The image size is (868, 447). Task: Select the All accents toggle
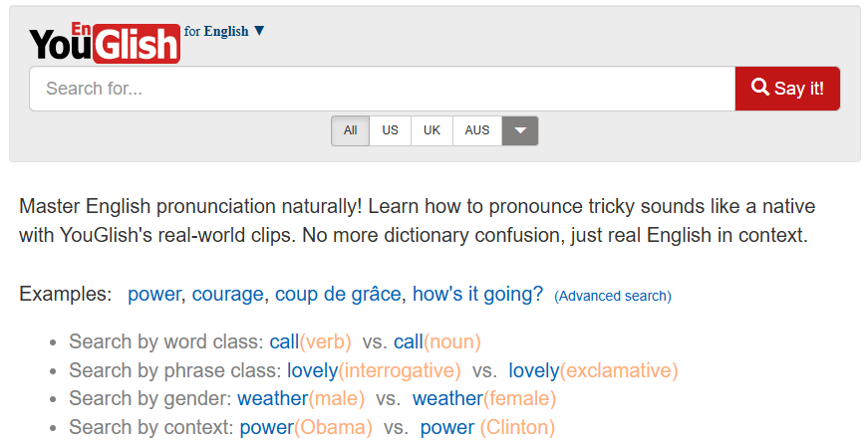350,130
